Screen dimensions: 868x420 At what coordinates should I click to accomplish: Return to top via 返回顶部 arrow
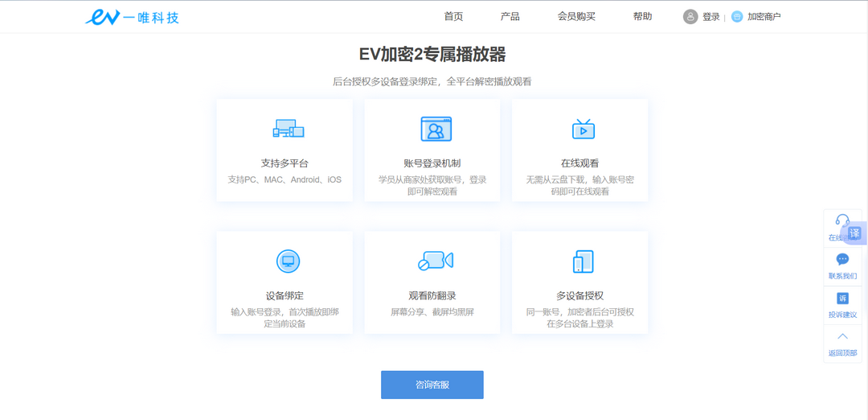pos(842,337)
